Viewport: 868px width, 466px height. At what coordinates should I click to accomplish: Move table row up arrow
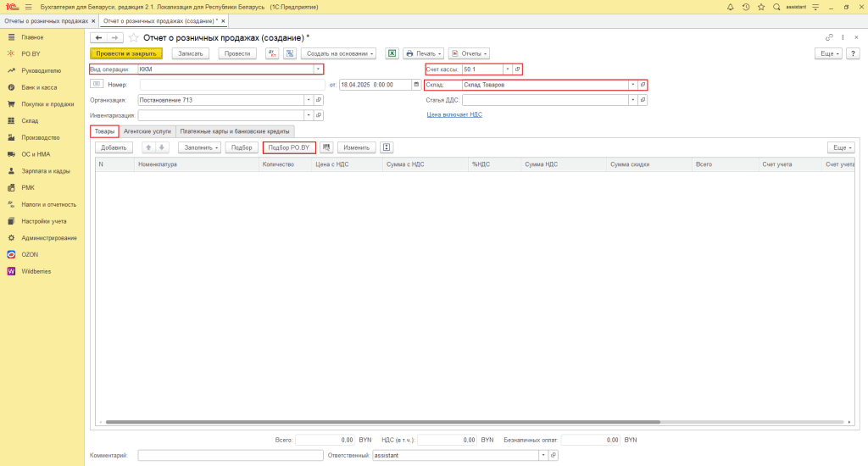(148, 147)
